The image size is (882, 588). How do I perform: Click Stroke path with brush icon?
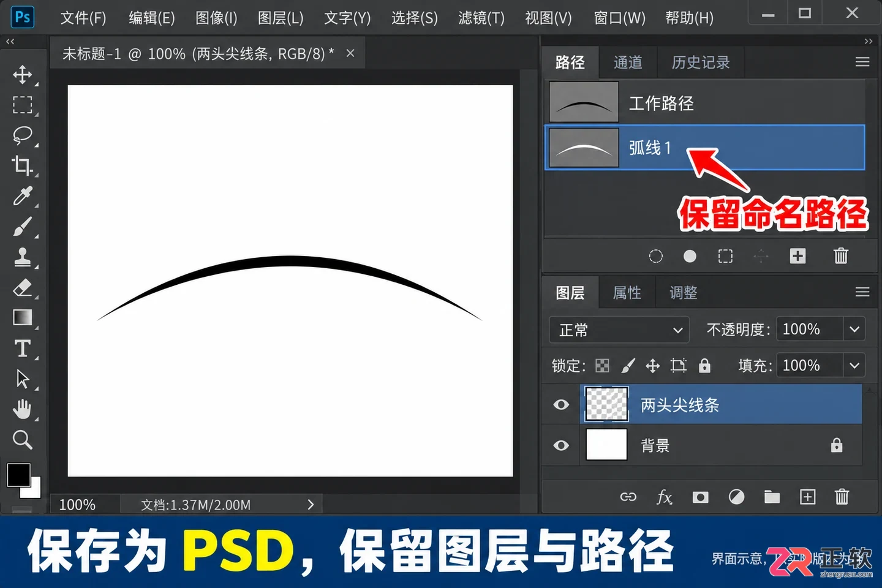coord(655,256)
